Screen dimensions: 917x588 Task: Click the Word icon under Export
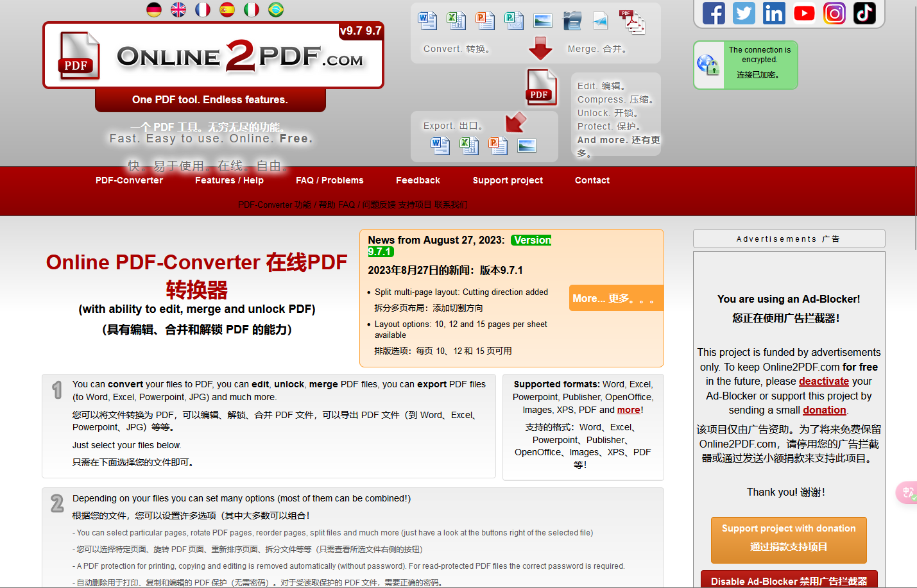pos(440,146)
